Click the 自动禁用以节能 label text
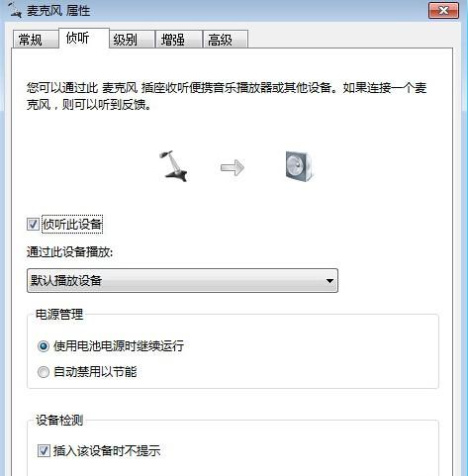The width and height of the screenshot is (468, 476). 95,372
